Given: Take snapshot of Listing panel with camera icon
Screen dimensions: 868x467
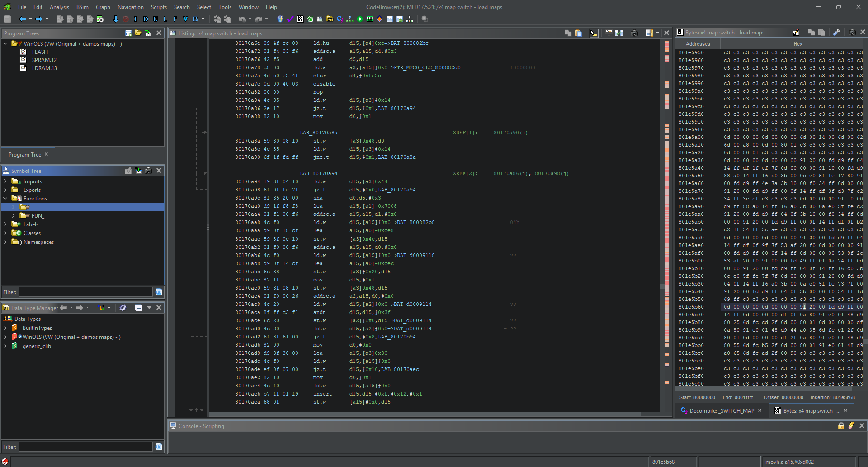Looking at the screenshot, I should tap(634, 33).
